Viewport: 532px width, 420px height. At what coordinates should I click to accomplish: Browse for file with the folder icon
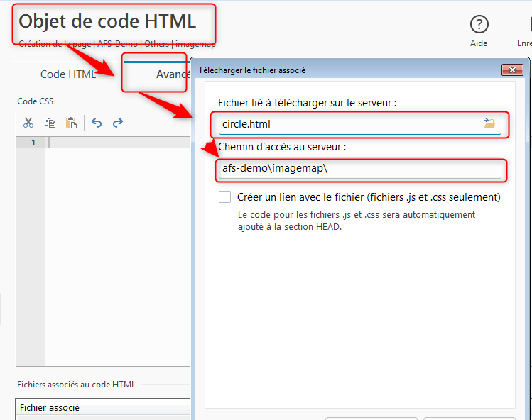click(x=489, y=124)
